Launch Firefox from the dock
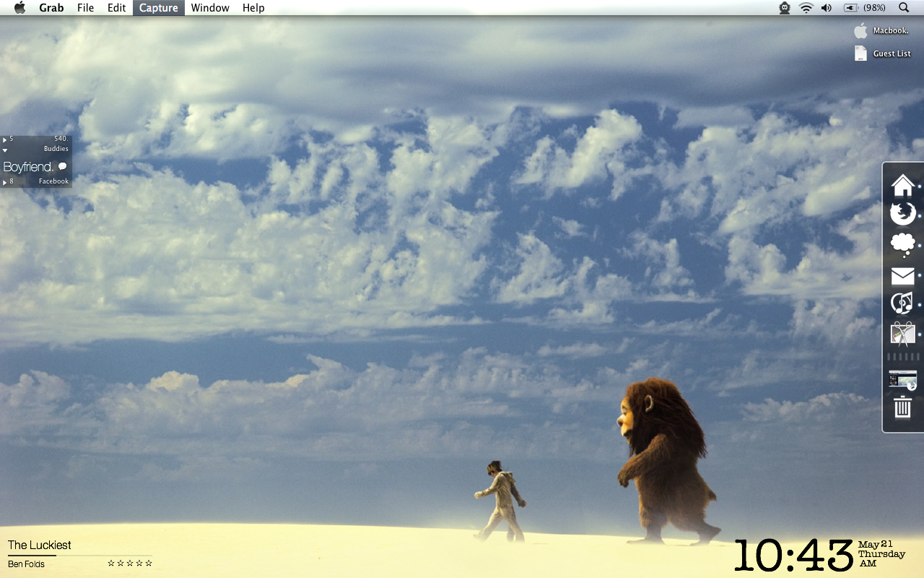Image resolution: width=924 pixels, height=578 pixels. (902, 214)
